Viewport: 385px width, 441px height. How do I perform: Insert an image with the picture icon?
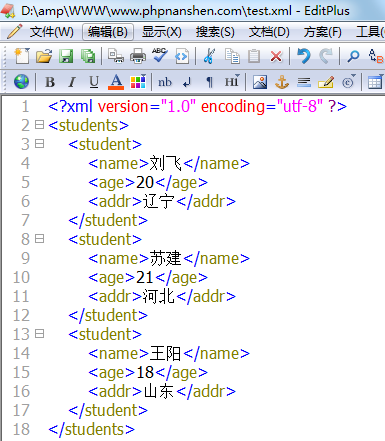click(260, 82)
